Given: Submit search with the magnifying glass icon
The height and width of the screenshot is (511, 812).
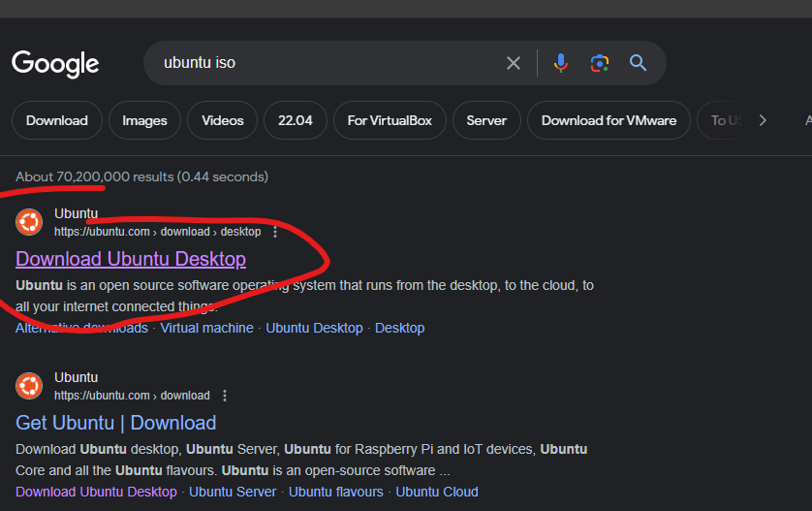Looking at the screenshot, I should point(638,63).
